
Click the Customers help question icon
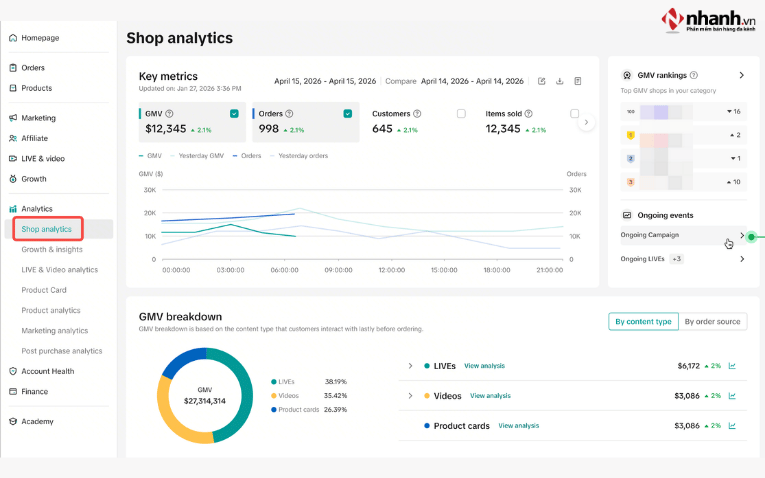click(417, 114)
